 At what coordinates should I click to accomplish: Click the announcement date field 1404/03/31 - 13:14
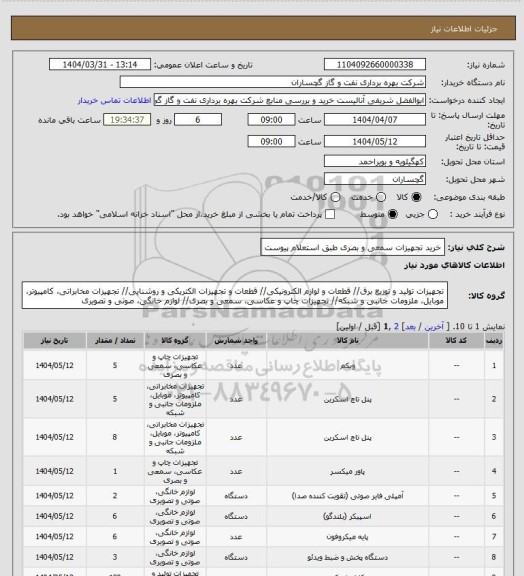coord(100,64)
